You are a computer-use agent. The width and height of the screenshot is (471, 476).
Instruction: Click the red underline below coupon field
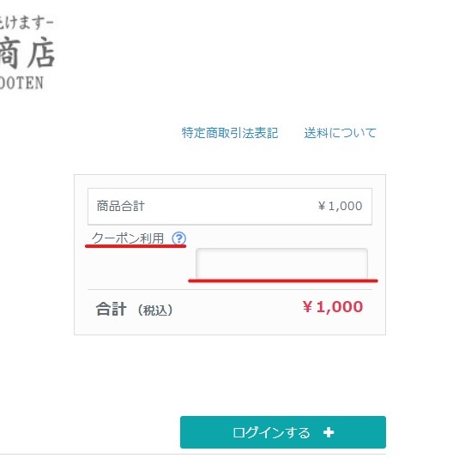tap(283, 280)
